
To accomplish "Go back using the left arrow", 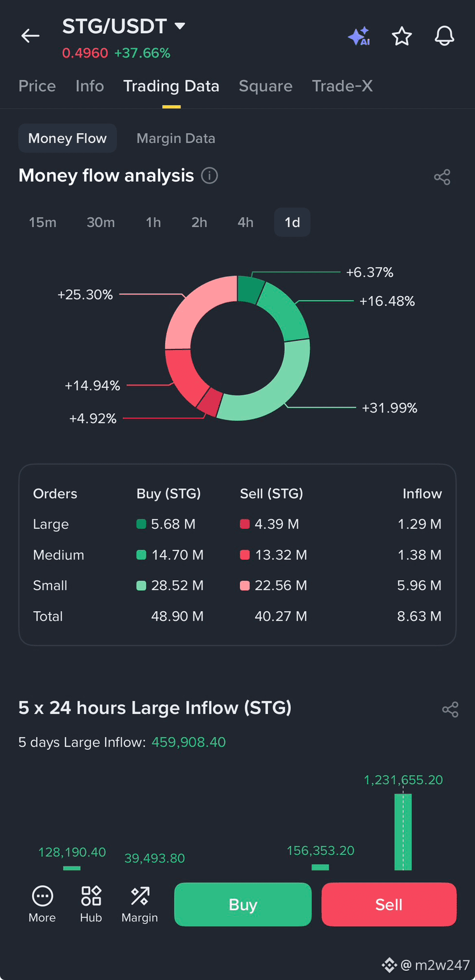I will [x=30, y=36].
